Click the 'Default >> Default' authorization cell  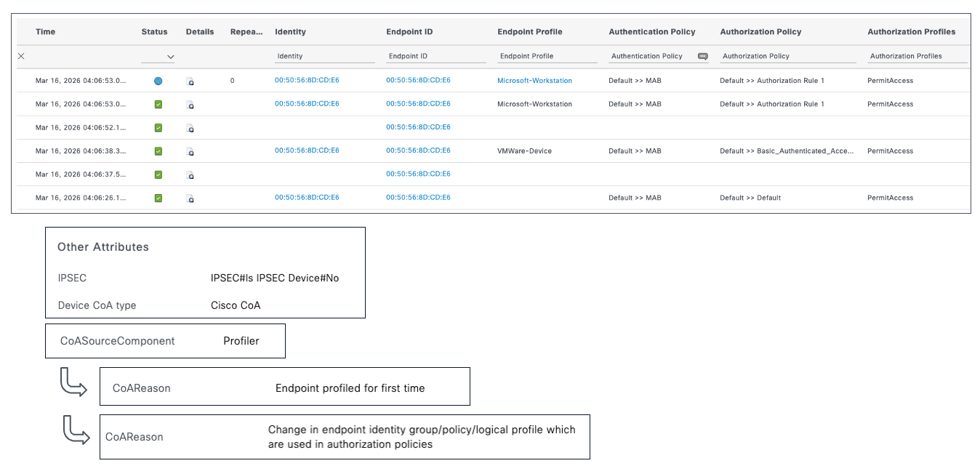pos(750,198)
